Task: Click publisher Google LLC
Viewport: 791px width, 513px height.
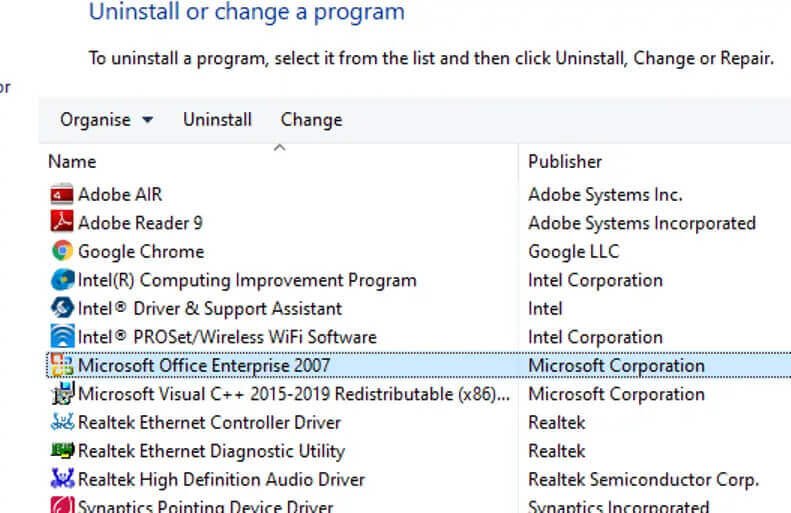Action: [x=574, y=251]
